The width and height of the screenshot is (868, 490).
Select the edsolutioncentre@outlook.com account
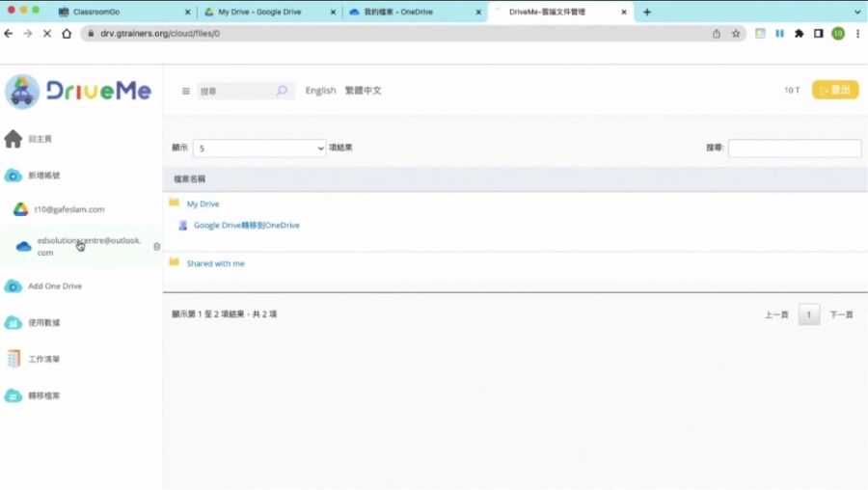point(89,246)
